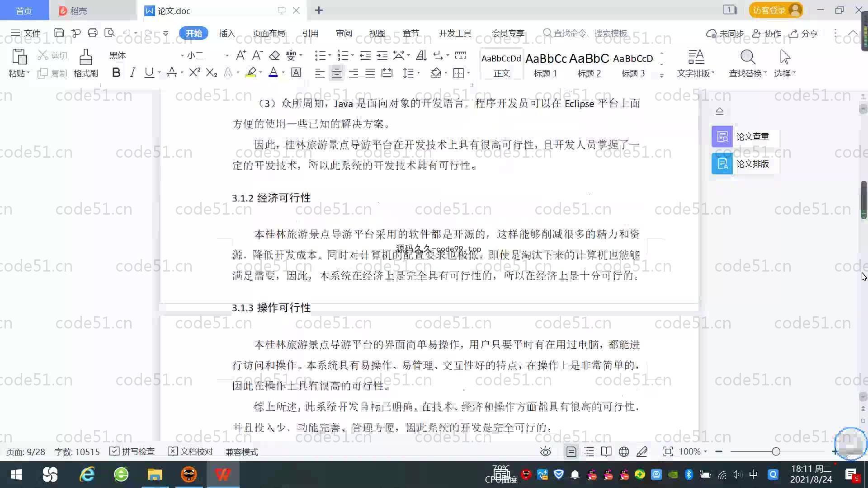Toggle eye protection mode icon in status bar

(x=545, y=451)
